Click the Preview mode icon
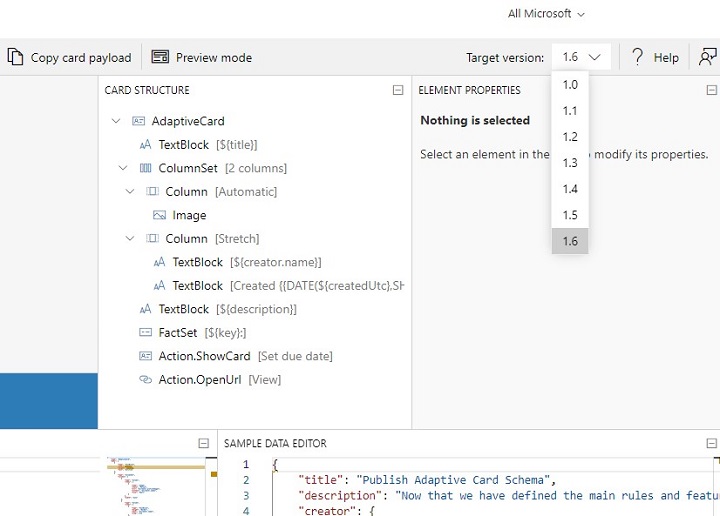The image size is (720, 516). [160, 58]
